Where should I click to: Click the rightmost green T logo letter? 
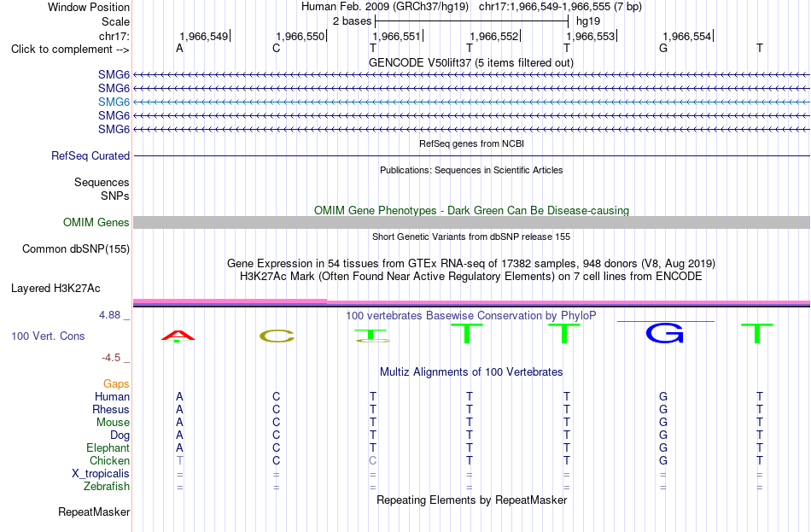click(x=757, y=333)
